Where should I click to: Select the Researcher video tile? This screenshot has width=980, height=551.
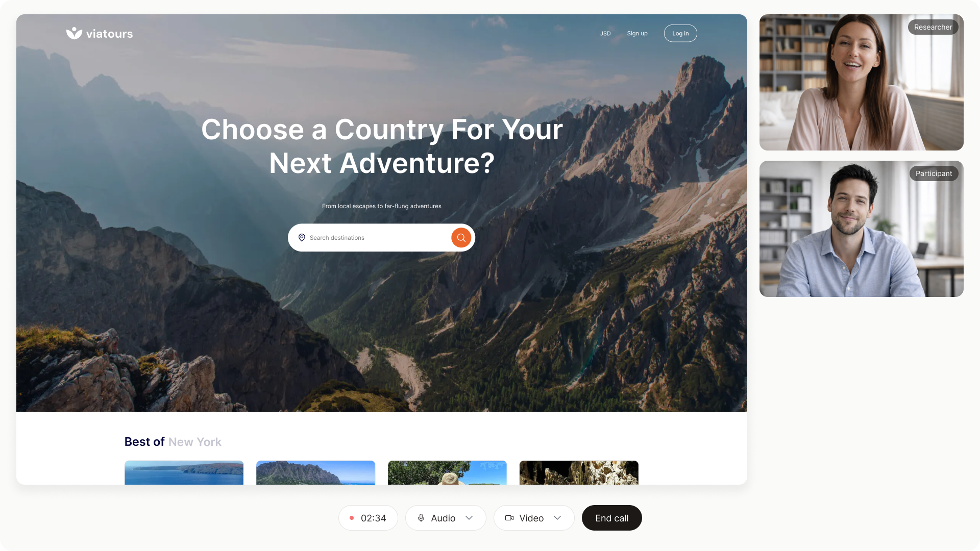(x=862, y=82)
